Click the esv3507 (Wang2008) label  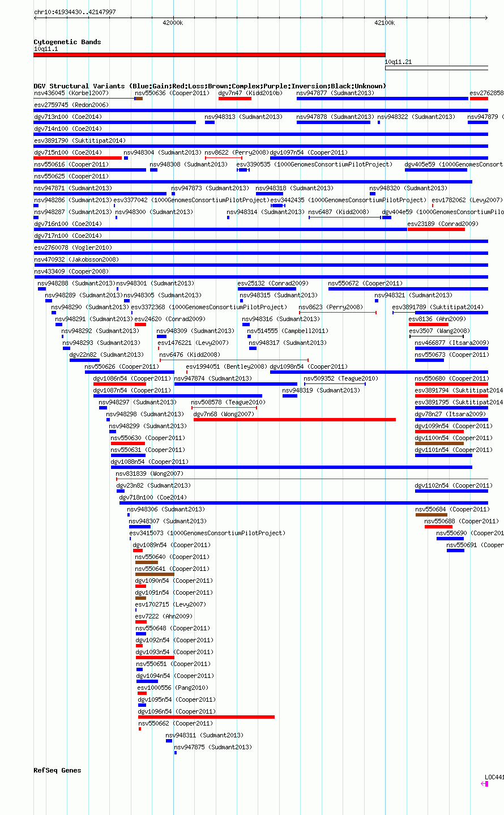tap(439, 331)
